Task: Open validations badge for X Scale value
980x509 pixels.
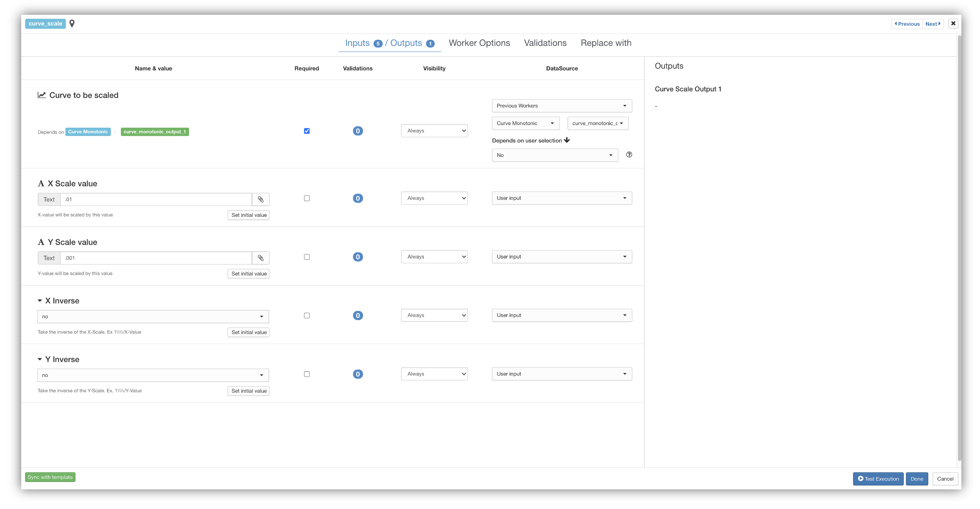Action: (x=358, y=198)
